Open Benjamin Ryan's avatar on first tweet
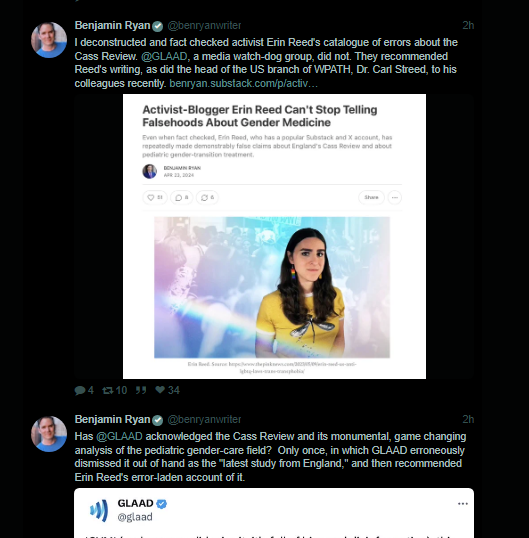Viewport: 529px width, 538px height. click(x=49, y=40)
